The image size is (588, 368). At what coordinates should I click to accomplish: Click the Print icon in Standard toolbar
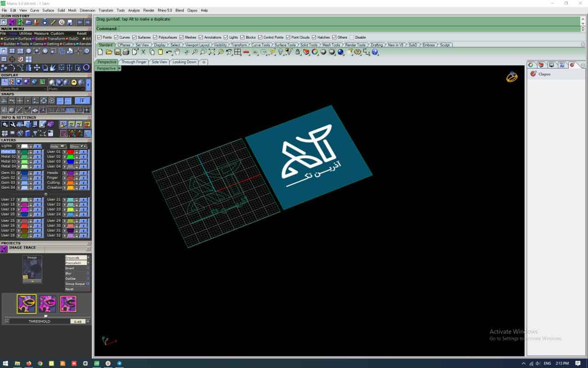[x=126, y=52]
